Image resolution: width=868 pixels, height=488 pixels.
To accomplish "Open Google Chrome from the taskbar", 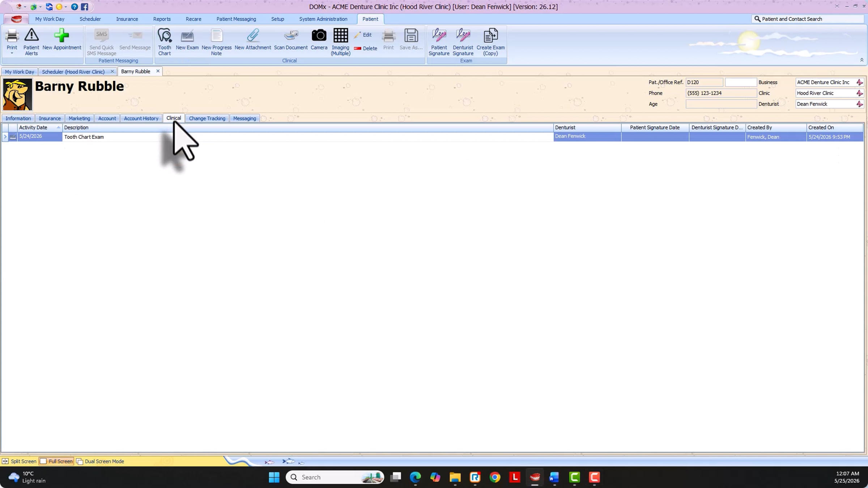I will pos(495,478).
